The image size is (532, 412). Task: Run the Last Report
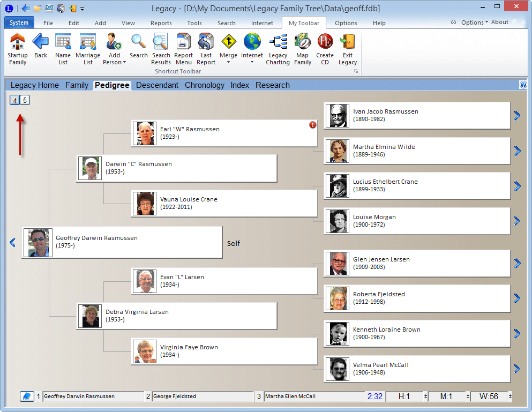[x=206, y=49]
